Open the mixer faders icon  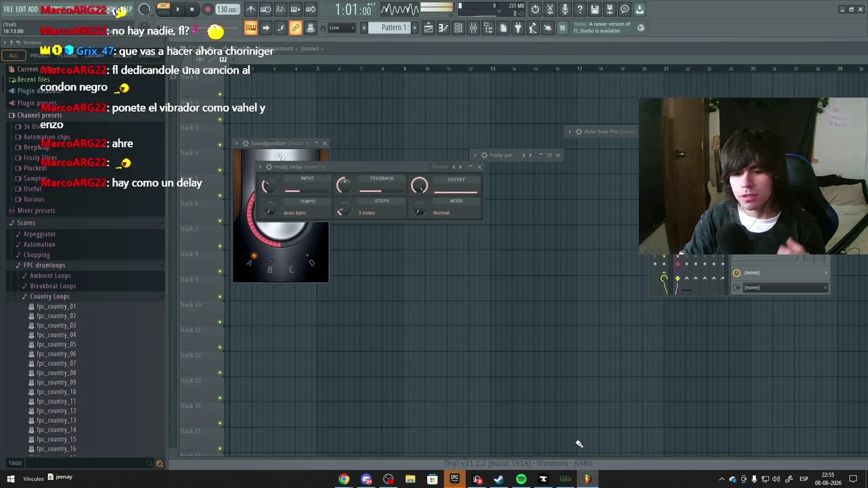473,28
